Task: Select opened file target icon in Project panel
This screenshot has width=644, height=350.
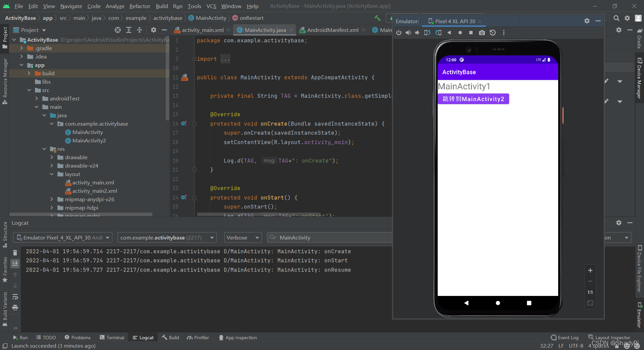Action: tap(118, 30)
